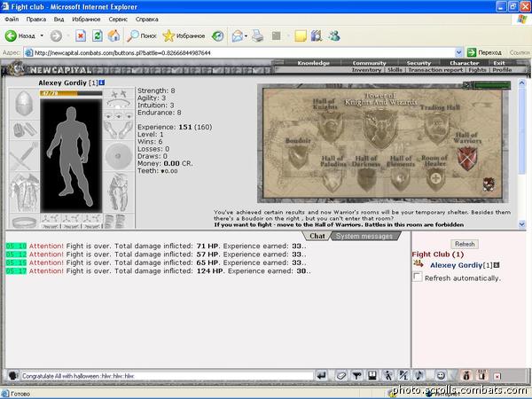
Task: Click the round shield equipment slot
Action: (x=119, y=156)
